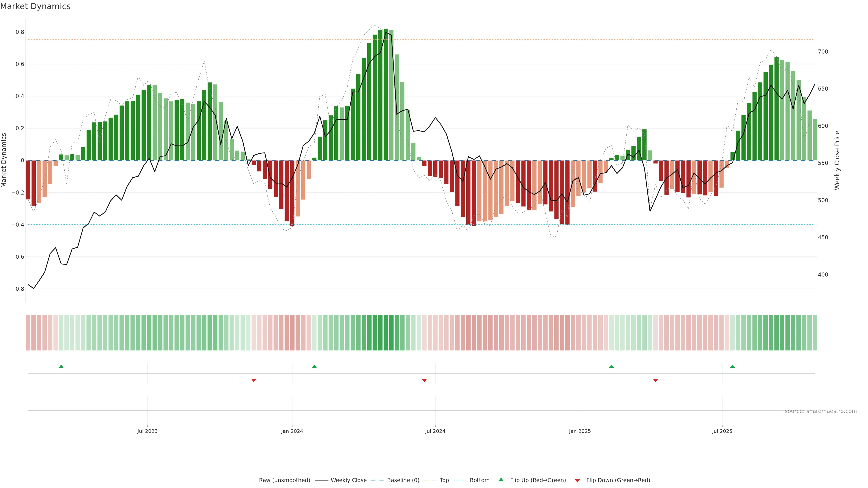Toggle the Weekly Close legend entry

coord(348,480)
